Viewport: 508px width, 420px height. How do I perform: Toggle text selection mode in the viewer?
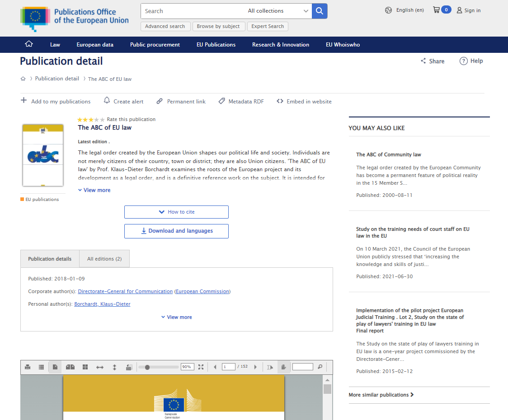270,367
